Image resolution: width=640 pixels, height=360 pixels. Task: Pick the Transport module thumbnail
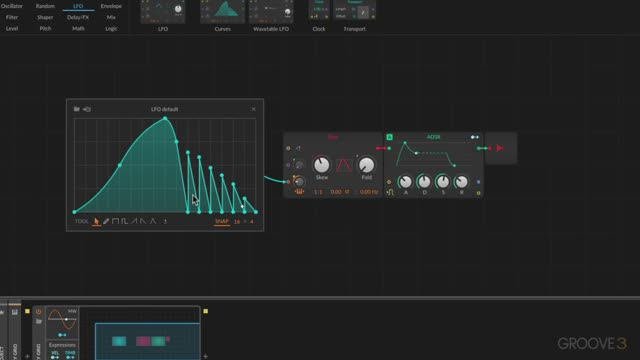point(354,11)
